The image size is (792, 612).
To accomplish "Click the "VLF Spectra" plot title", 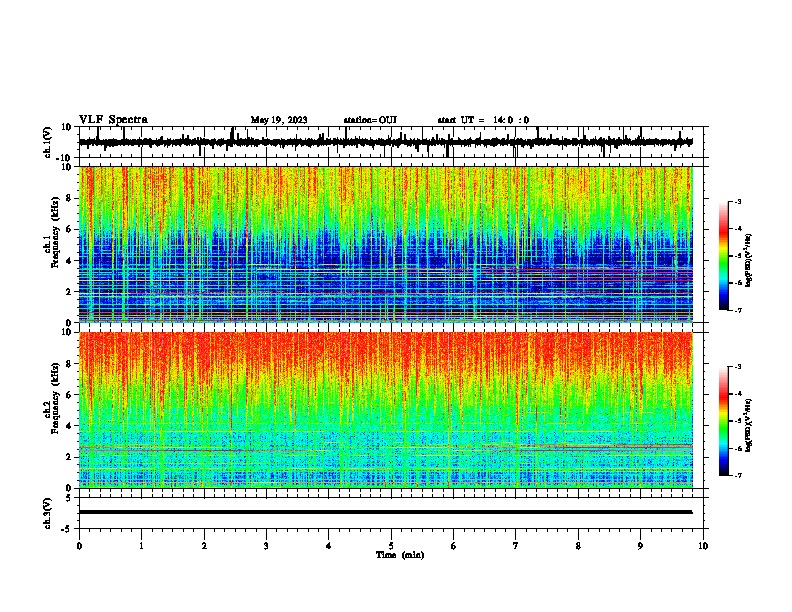I will click(113, 120).
